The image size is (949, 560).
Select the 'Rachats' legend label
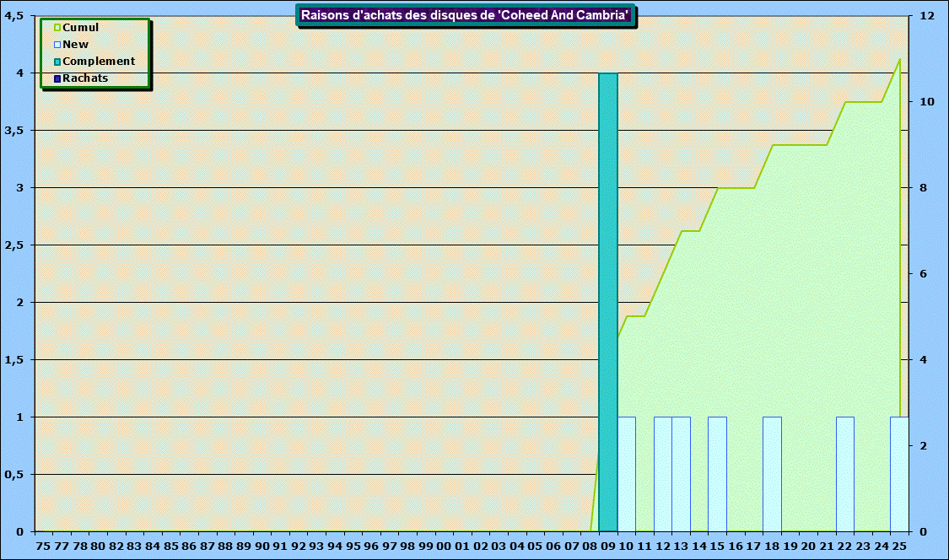click(85, 78)
